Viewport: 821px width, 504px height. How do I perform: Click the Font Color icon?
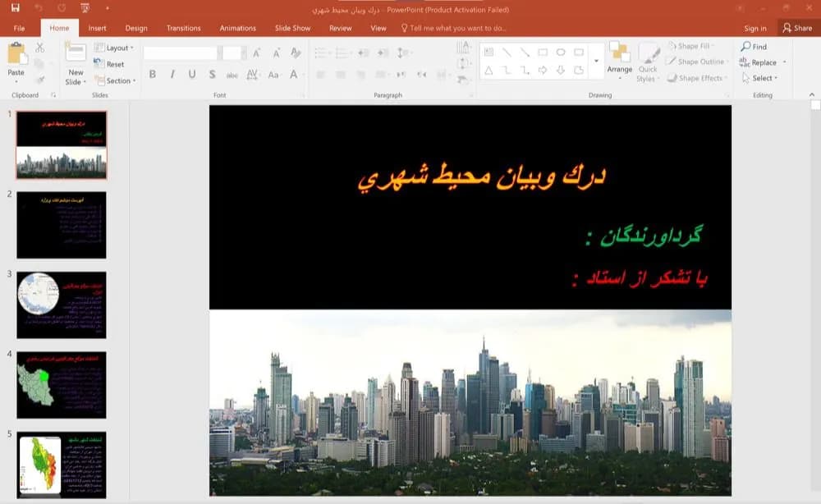(x=294, y=75)
